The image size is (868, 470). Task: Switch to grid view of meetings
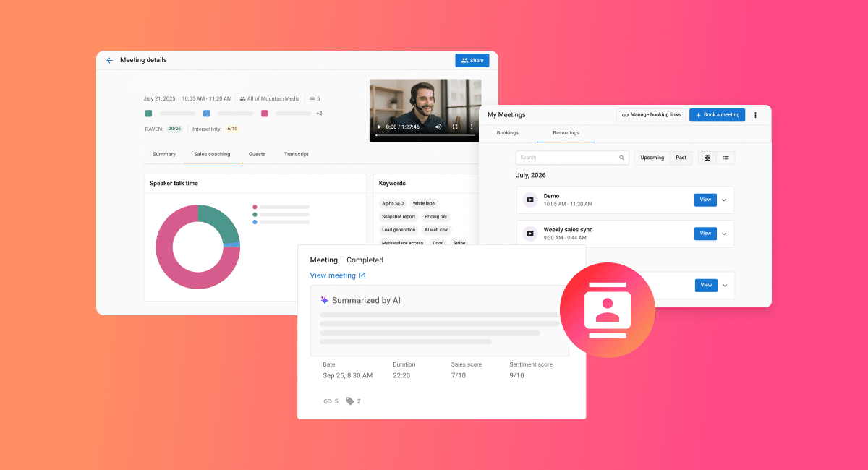(x=707, y=158)
